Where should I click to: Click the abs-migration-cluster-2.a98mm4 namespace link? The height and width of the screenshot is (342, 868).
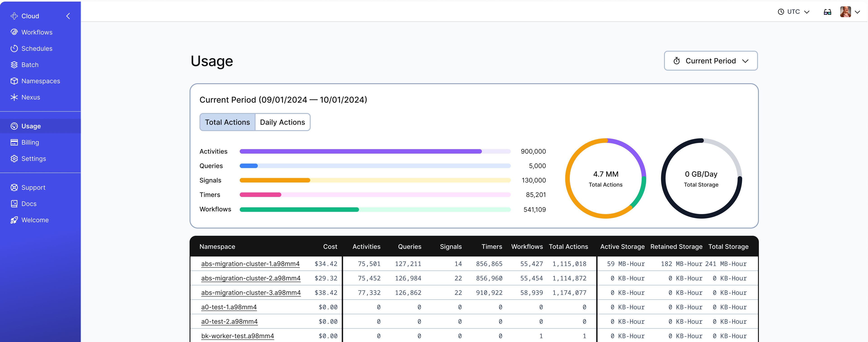click(x=250, y=278)
